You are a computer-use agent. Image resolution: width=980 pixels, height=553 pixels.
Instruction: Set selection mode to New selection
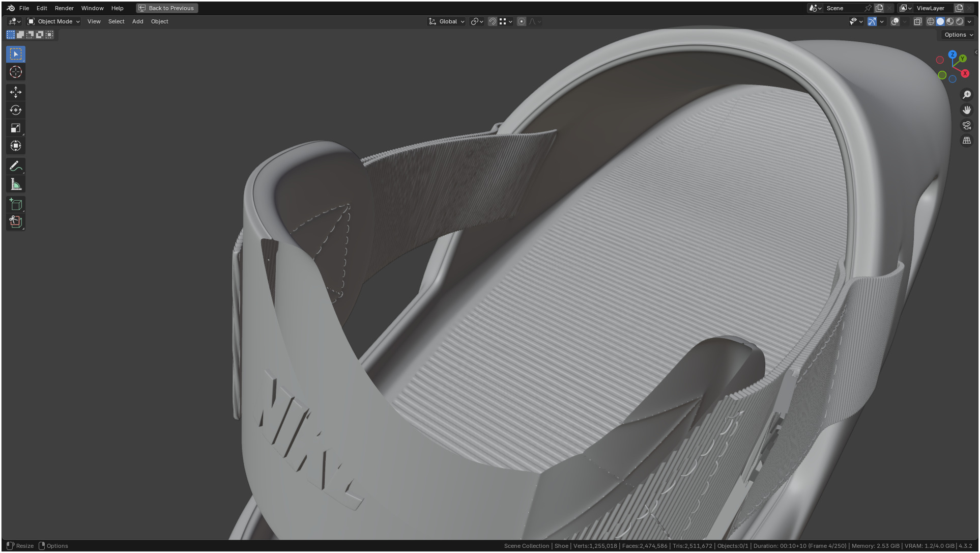pos(11,35)
